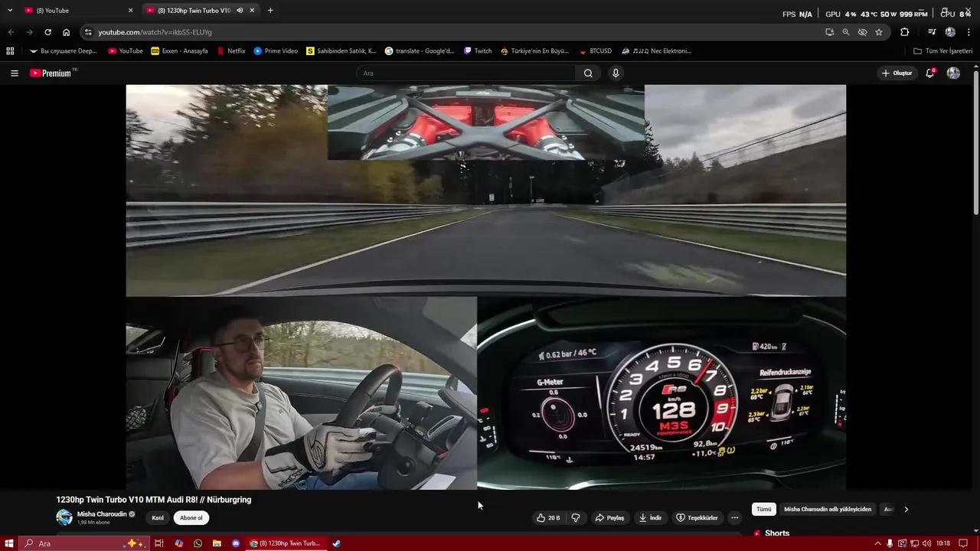Open File Explorer from the taskbar
980x551 pixels.
[x=217, y=543]
